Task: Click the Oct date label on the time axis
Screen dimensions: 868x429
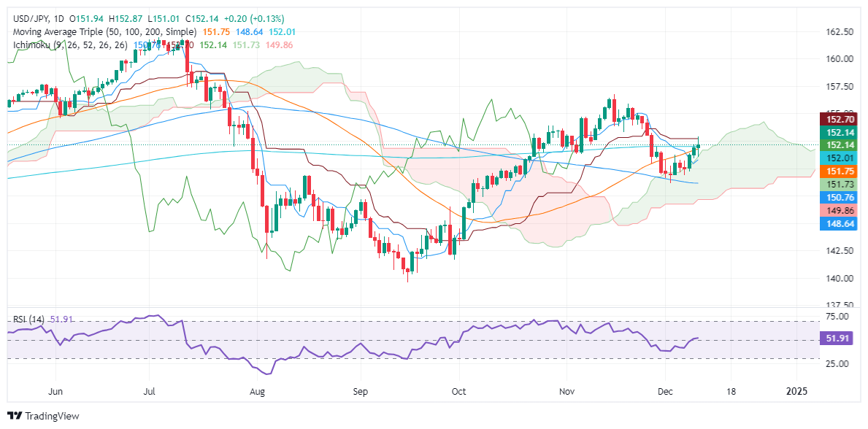Action: [x=459, y=391]
